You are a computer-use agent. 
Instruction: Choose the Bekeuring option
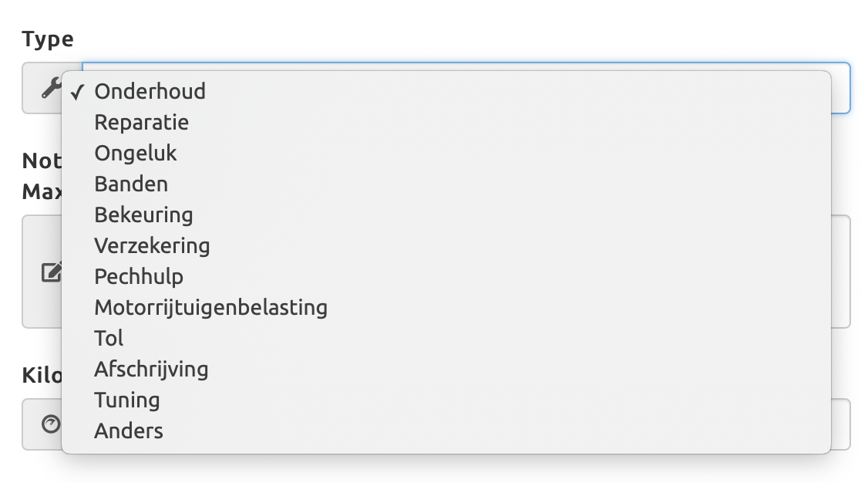tap(143, 214)
